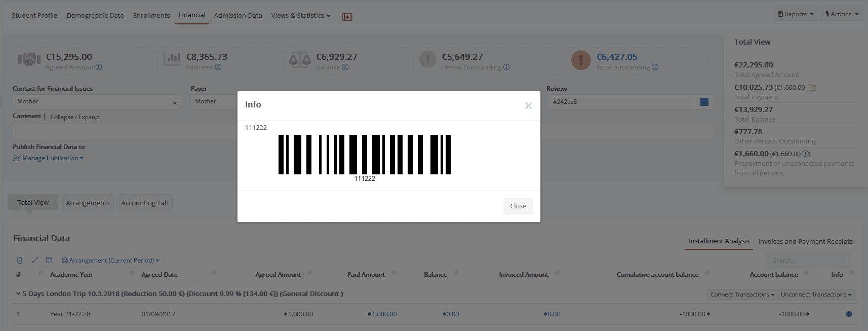Click Year 21-22 28 cell
The height and width of the screenshot is (331, 868).
70,314
